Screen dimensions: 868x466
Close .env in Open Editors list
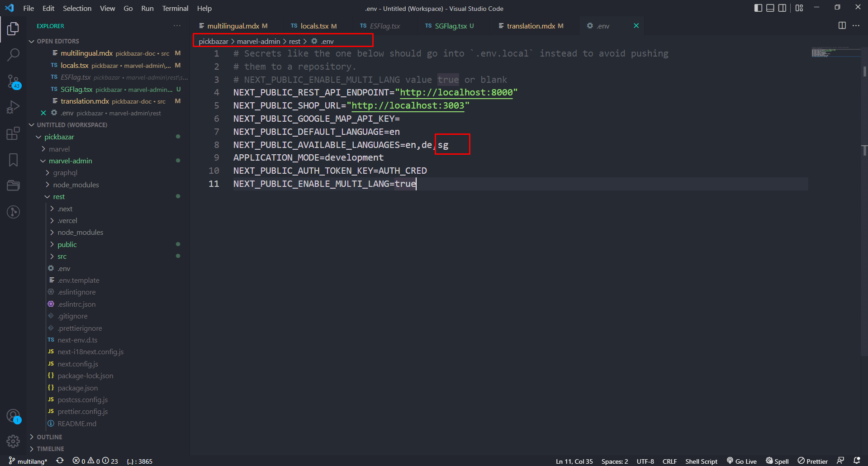(43, 113)
